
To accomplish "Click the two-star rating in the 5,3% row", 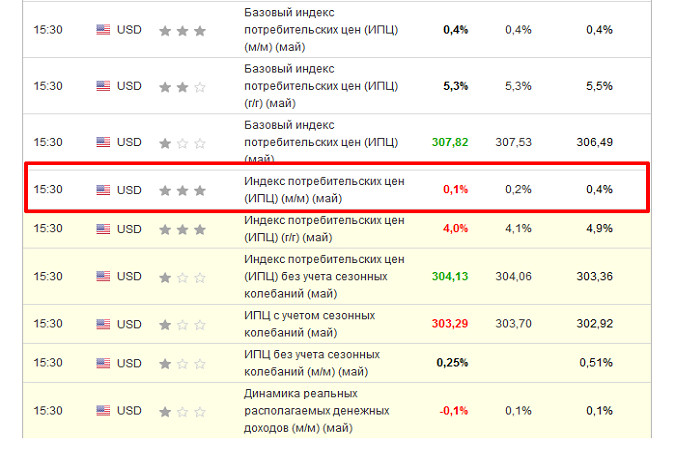I will (182, 86).
